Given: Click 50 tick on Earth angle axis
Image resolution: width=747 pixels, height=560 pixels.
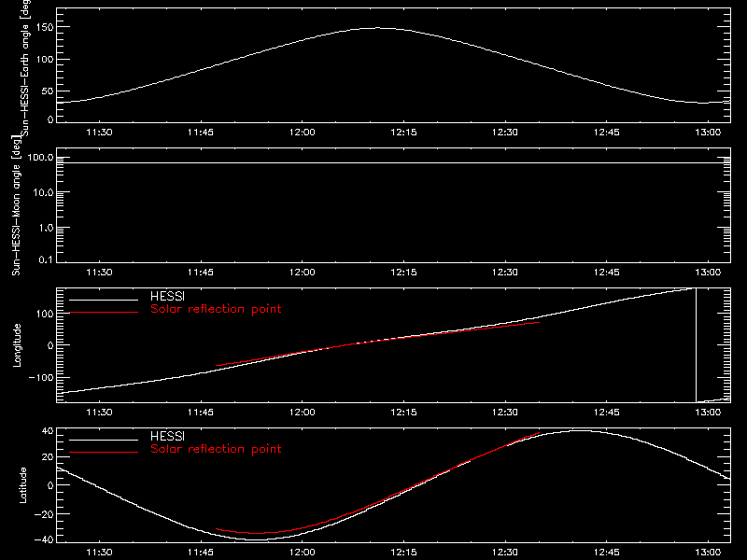Looking at the screenshot, I should tap(48, 91).
